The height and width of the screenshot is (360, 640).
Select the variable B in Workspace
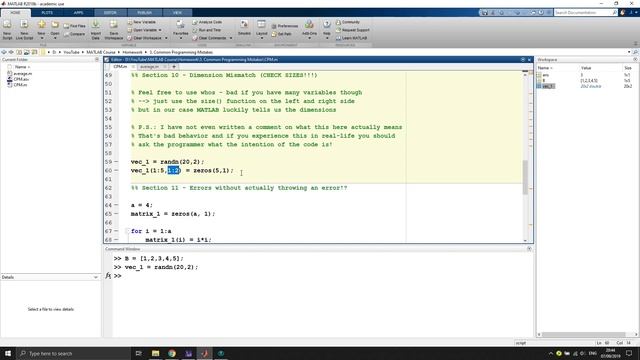[x=543, y=81]
